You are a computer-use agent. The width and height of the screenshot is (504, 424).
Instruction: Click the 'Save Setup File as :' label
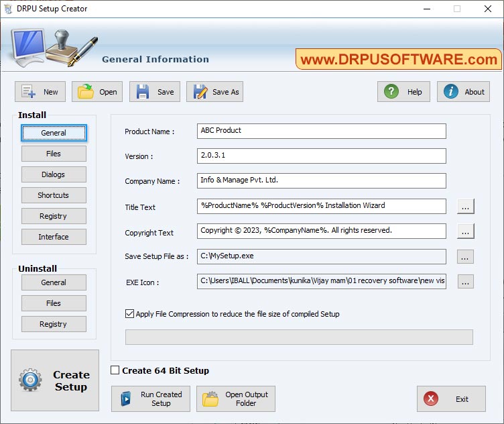point(157,256)
